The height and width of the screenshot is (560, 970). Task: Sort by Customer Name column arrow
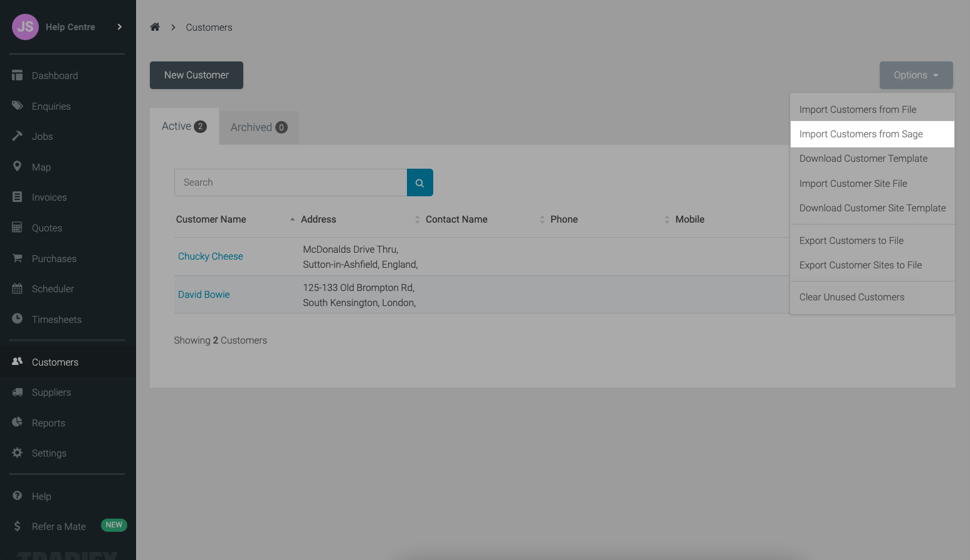[x=292, y=219]
